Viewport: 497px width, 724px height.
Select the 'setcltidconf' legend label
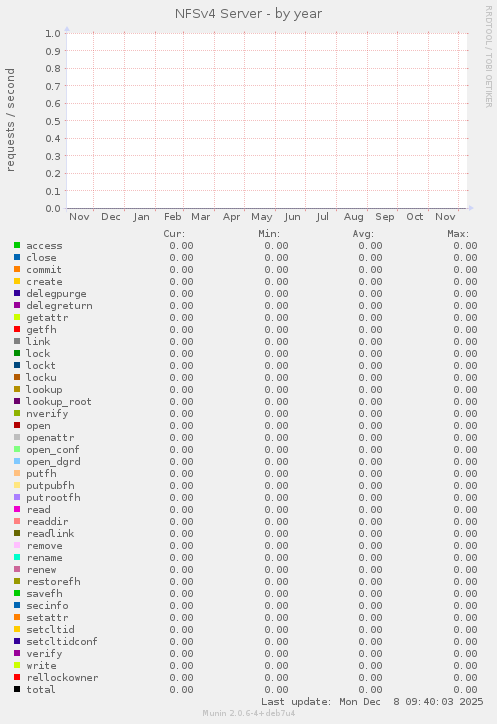pyautogui.click(x=62, y=642)
